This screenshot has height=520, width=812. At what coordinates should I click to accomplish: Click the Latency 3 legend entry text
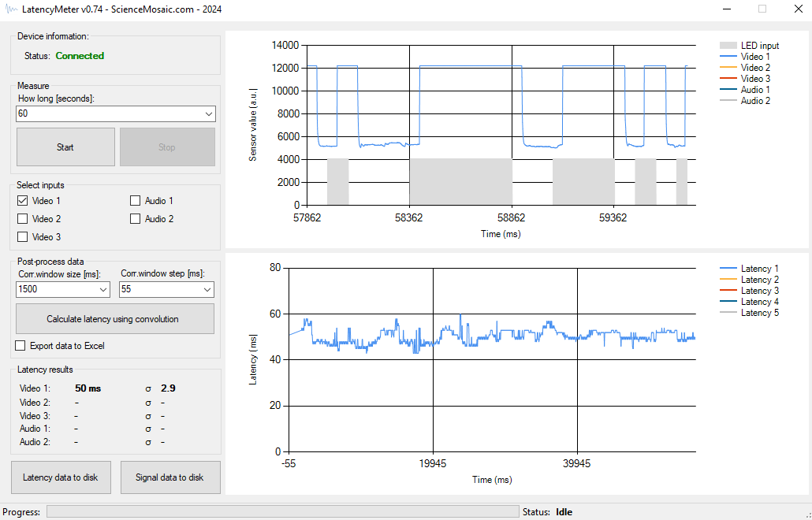click(x=760, y=291)
